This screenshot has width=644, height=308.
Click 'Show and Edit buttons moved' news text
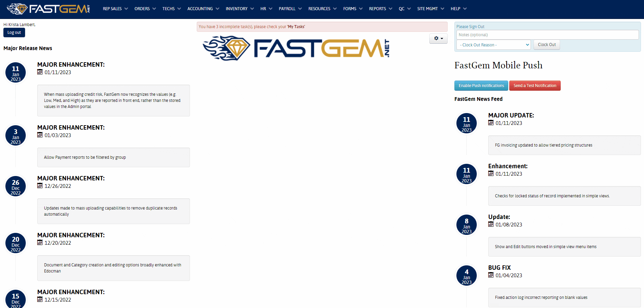(x=546, y=247)
